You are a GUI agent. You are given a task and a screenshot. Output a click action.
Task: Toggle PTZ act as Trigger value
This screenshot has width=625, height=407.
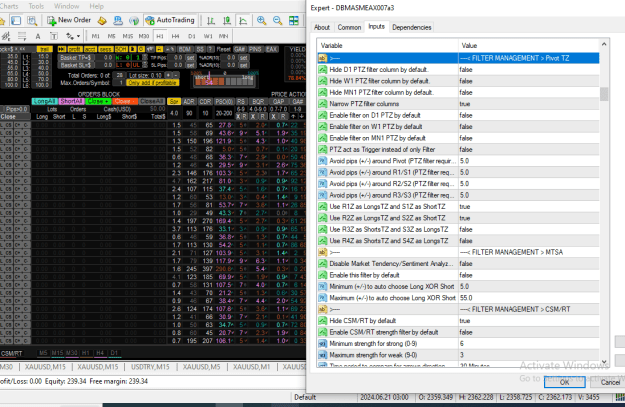529,149
